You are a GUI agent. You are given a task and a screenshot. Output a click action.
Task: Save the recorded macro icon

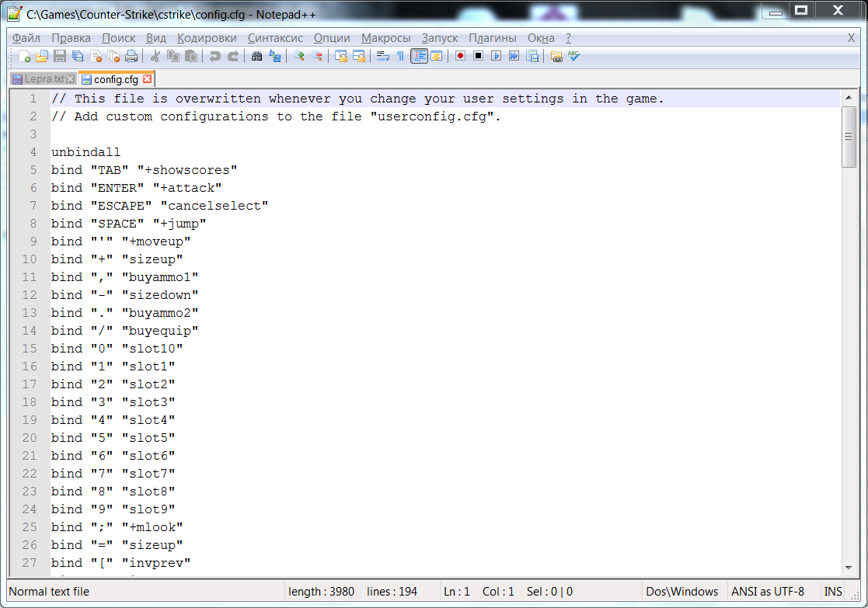(532, 57)
